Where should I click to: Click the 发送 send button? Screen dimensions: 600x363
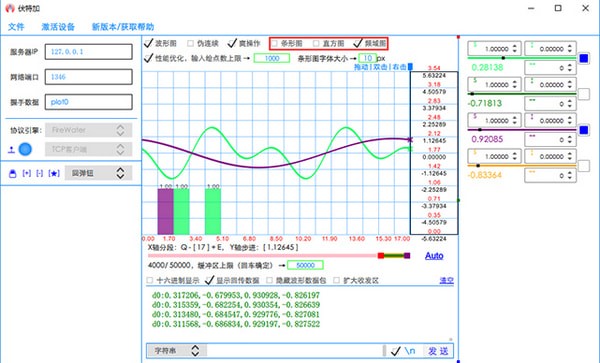pyautogui.click(x=438, y=351)
